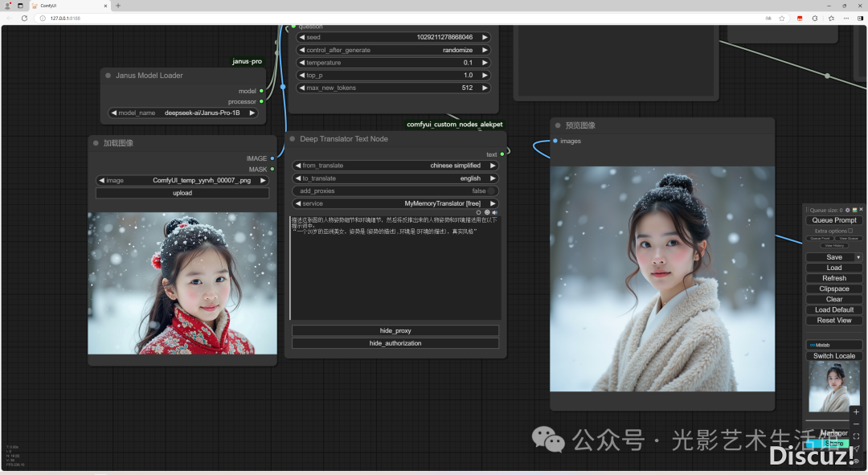Increase seed with its right arrow
The height and width of the screenshot is (475, 868).
485,37
